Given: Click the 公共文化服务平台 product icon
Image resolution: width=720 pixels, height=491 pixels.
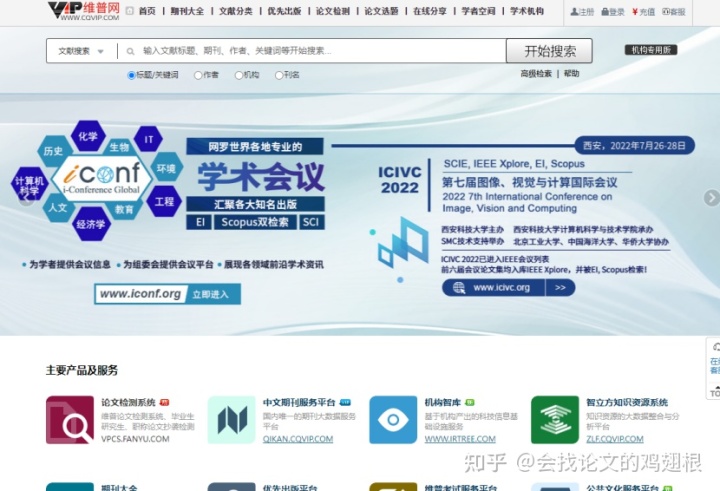Looking at the screenshot, I should point(555,487).
